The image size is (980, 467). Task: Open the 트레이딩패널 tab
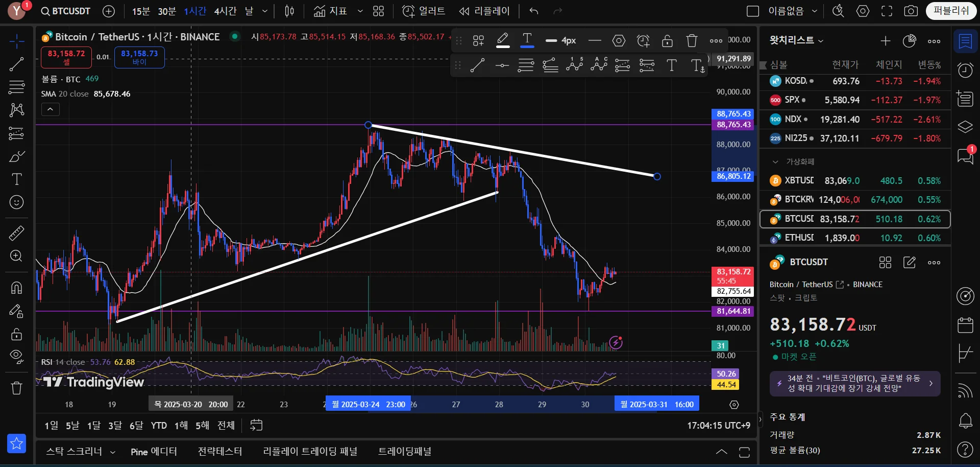(x=405, y=452)
